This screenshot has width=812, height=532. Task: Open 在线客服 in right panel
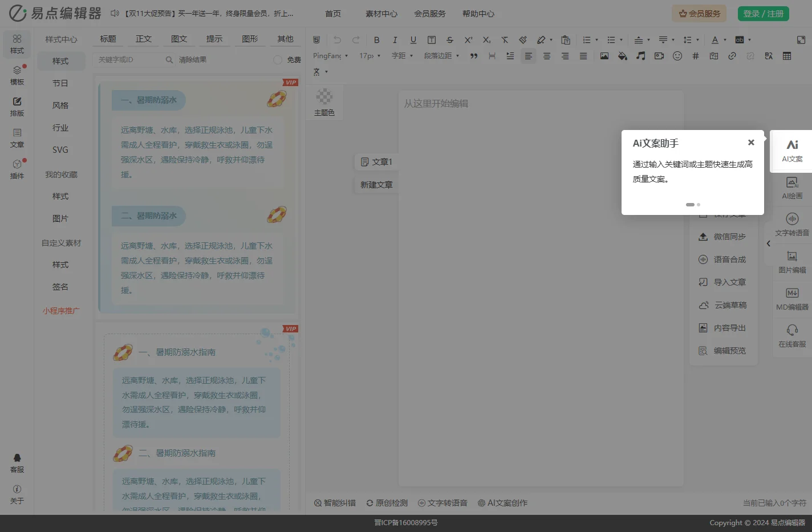pos(792,336)
